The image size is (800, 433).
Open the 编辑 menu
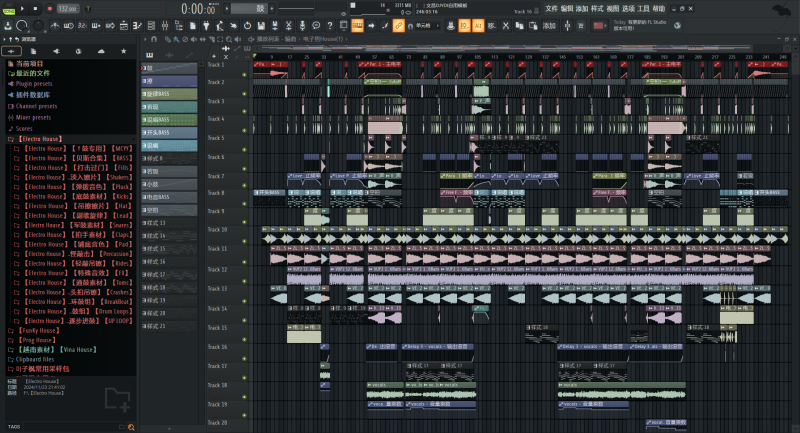click(566, 9)
